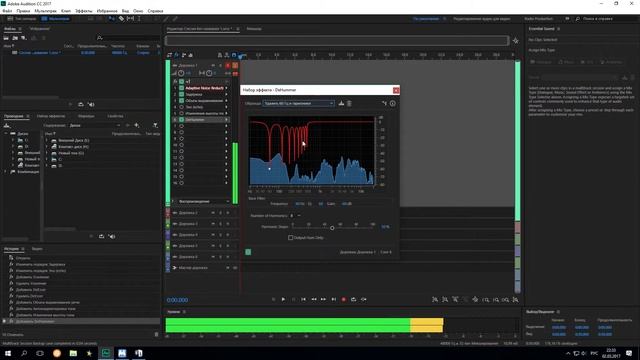Click Files panel loop playback icon
The width and height of the screenshot is (640, 360).
tap(81, 104)
